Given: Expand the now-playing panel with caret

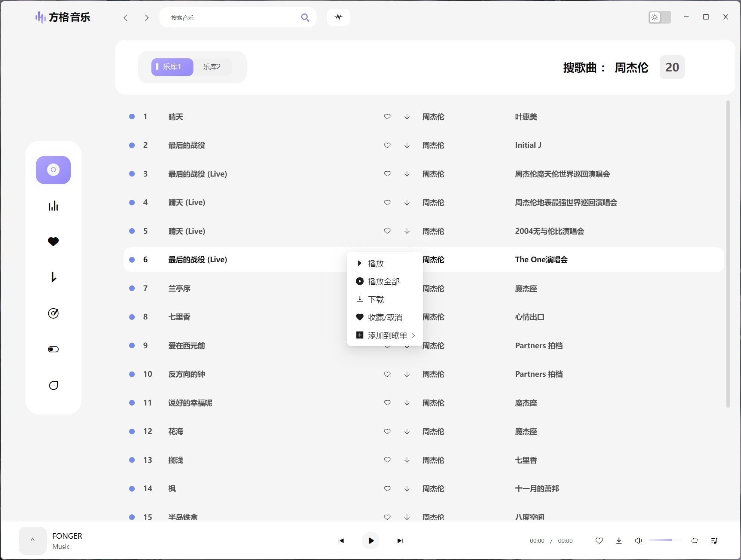Looking at the screenshot, I should tap(33, 540).
